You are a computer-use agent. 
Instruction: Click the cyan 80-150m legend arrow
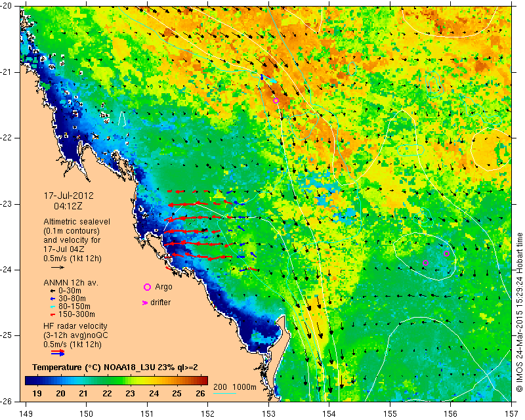[x=52, y=306]
